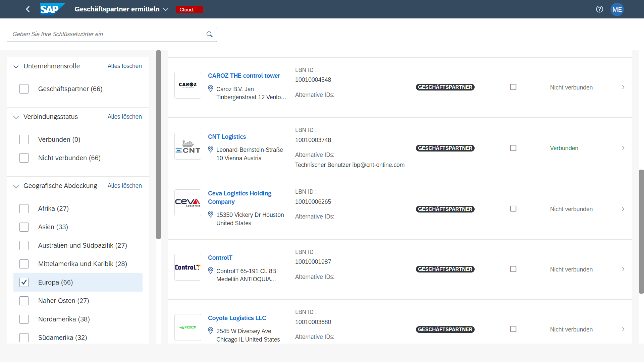This screenshot has height=362, width=644.
Task: Click Alles löschen under Verbindungsstatus
Action: click(124, 117)
